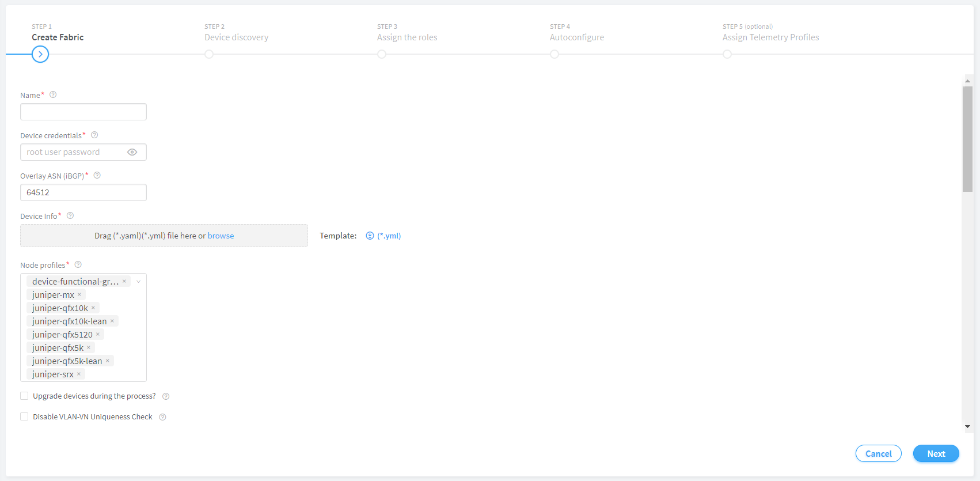980x481 pixels.
Task: Click the Step 1 circle marker
Action: click(x=40, y=54)
